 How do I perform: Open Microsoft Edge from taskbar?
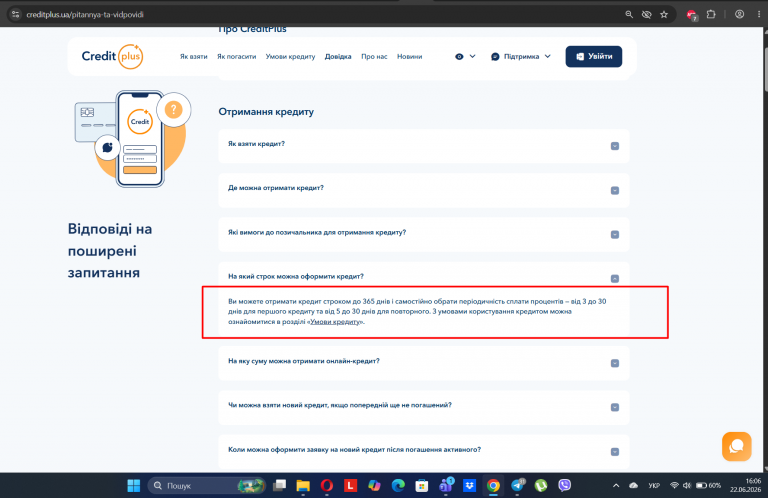(x=398, y=485)
